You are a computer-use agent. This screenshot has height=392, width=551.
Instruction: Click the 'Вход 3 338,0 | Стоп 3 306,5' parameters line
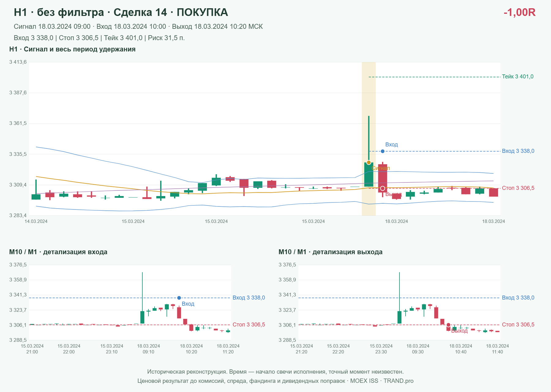[x=99, y=38]
